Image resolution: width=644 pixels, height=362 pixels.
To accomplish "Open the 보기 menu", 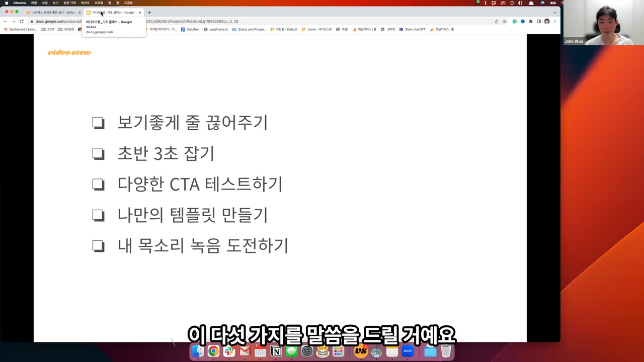I will click(55, 3).
